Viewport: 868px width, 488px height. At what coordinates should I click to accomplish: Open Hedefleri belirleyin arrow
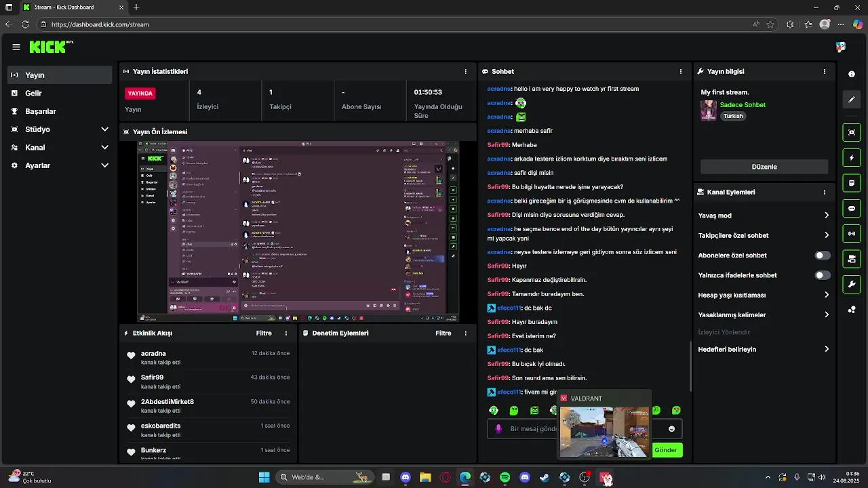coord(827,349)
